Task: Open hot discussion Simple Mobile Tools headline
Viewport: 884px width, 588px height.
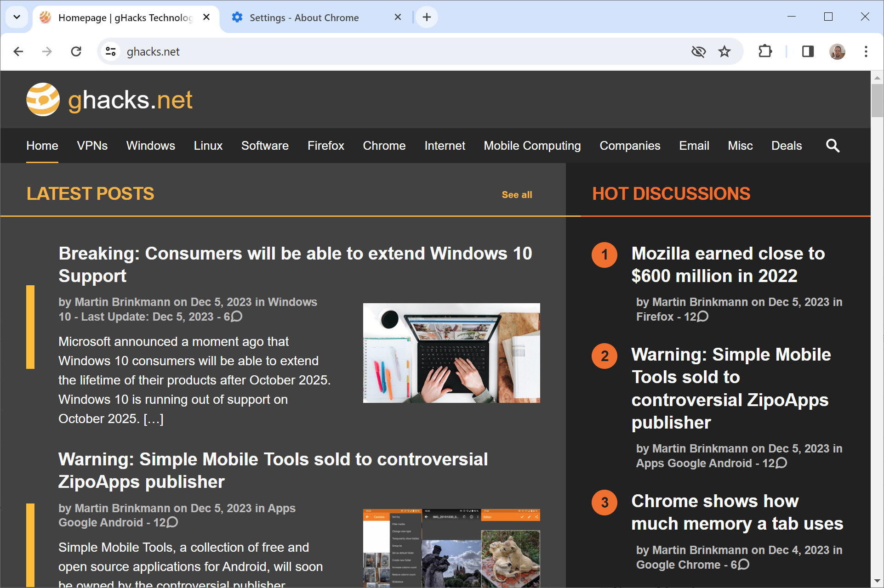Action: coord(731,388)
